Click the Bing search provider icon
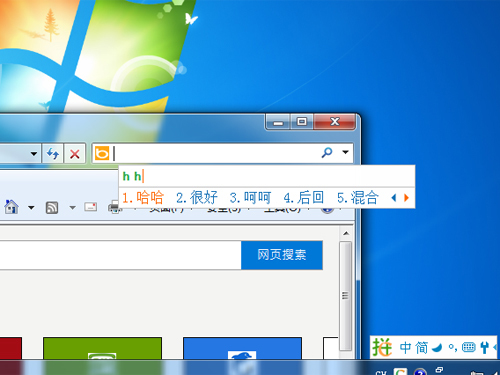 pos(102,153)
